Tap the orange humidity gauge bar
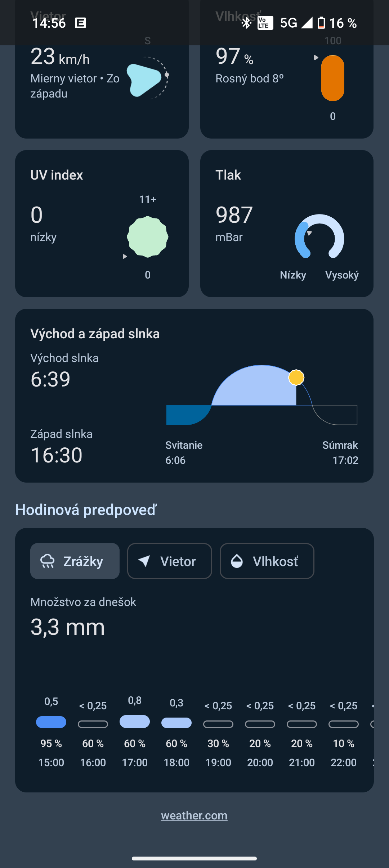Screen dimensions: 389x868 pos(332,78)
